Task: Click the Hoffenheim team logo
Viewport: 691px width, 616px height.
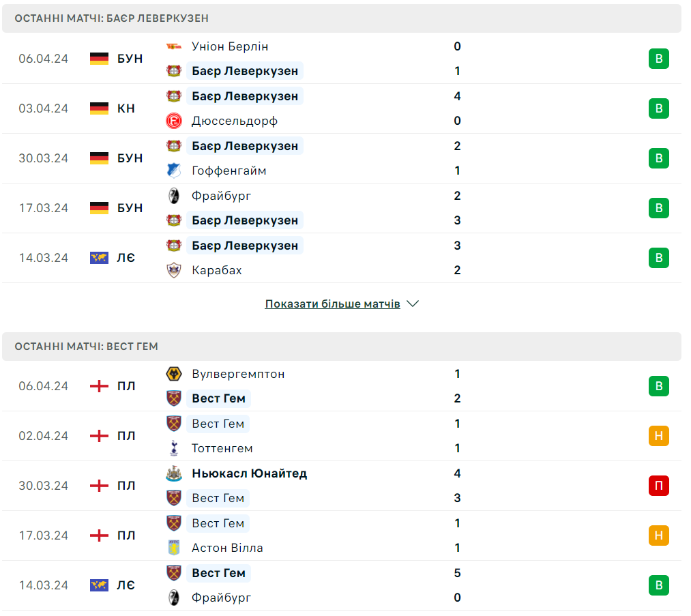Action: click(x=174, y=171)
